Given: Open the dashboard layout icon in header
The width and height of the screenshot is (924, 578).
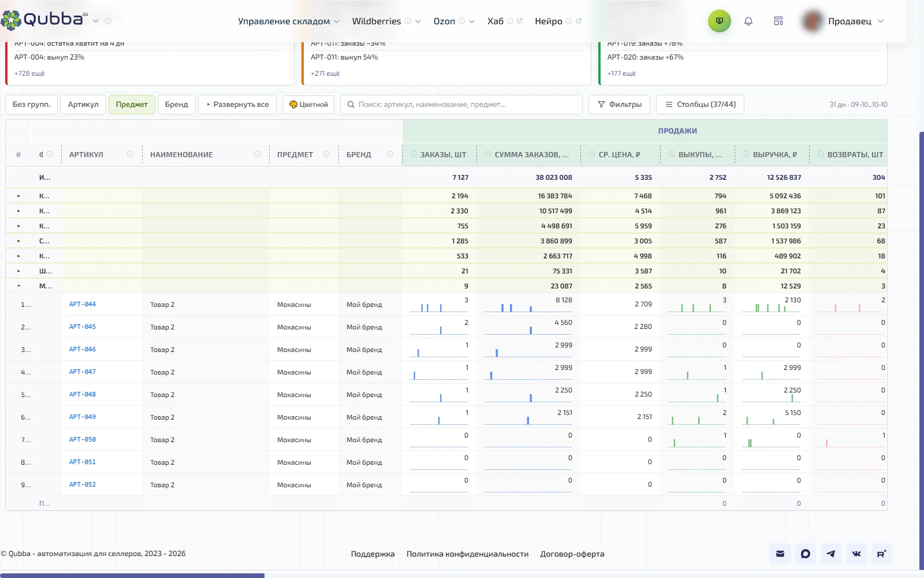Looking at the screenshot, I should click(778, 21).
